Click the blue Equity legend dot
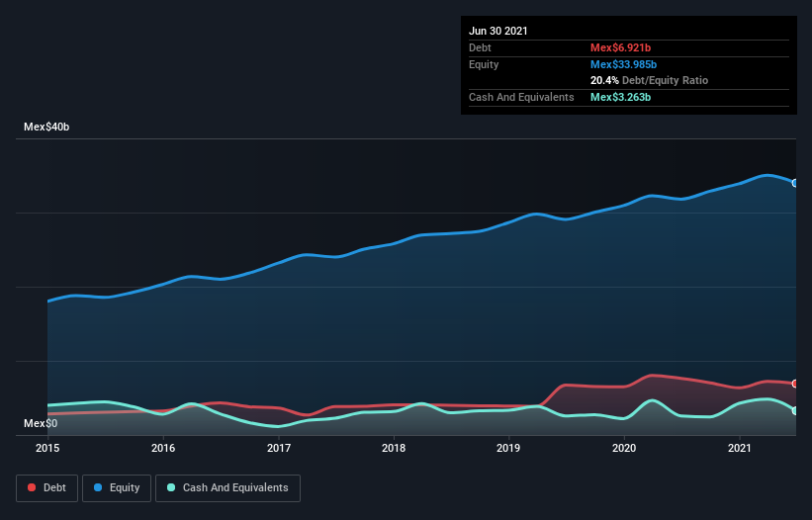The image size is (812, 520). pos(98,487)
